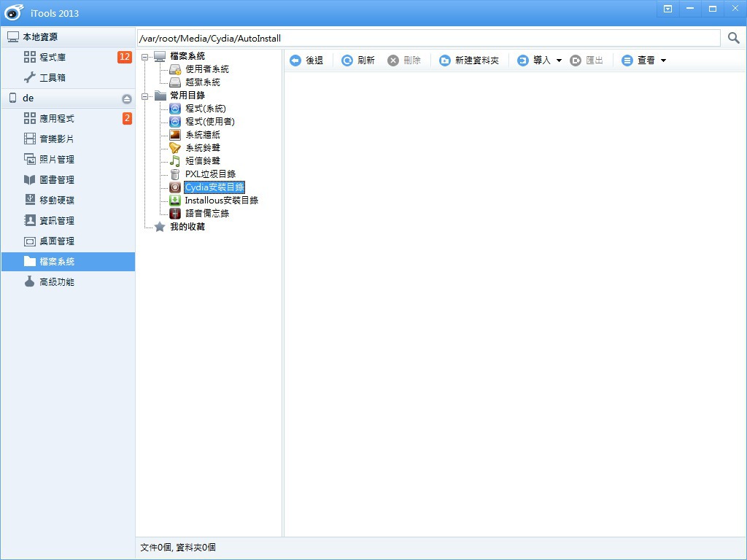
Task: Click the search magnifier icon
Action: click(x=734, y=38)
